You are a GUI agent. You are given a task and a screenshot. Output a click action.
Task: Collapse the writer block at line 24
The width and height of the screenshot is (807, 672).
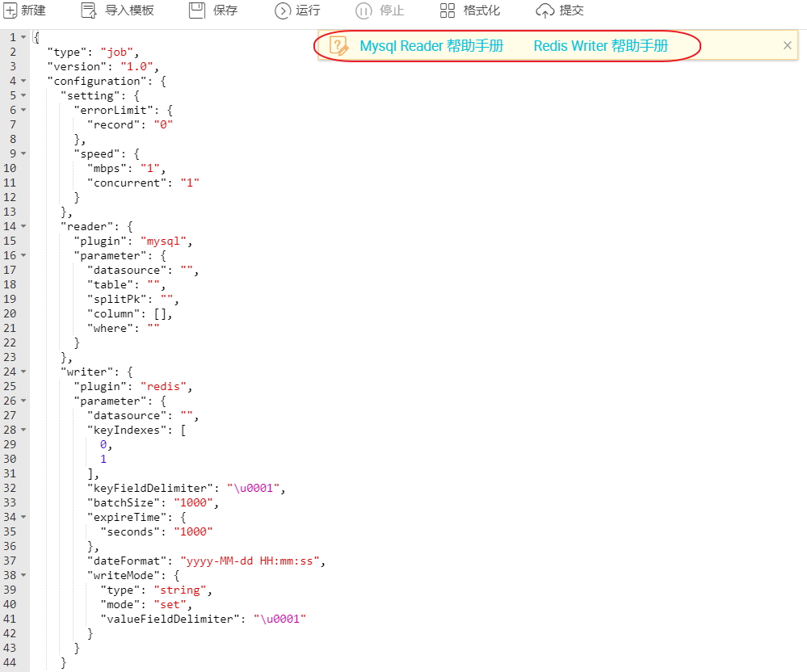(23, 372)
